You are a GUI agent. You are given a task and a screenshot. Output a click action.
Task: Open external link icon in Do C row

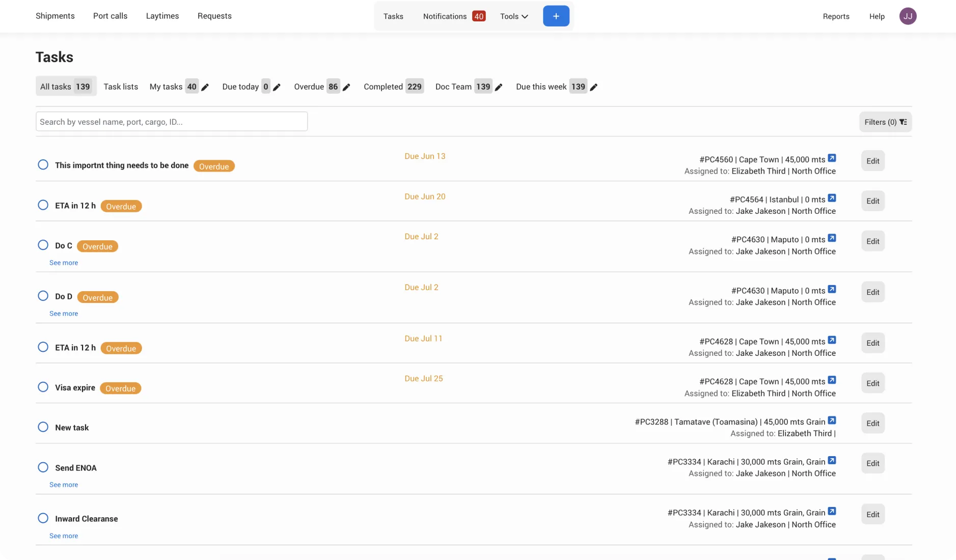coord(832,238)
